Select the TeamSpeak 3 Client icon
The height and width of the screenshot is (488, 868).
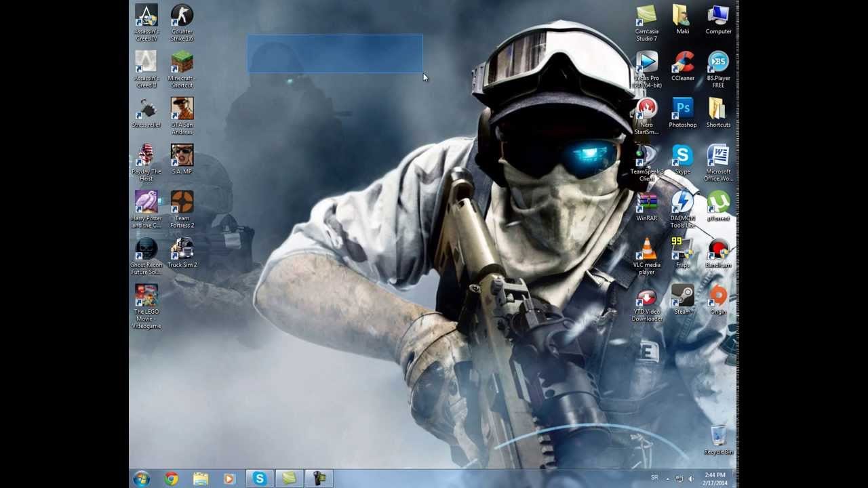click(647, 163)
